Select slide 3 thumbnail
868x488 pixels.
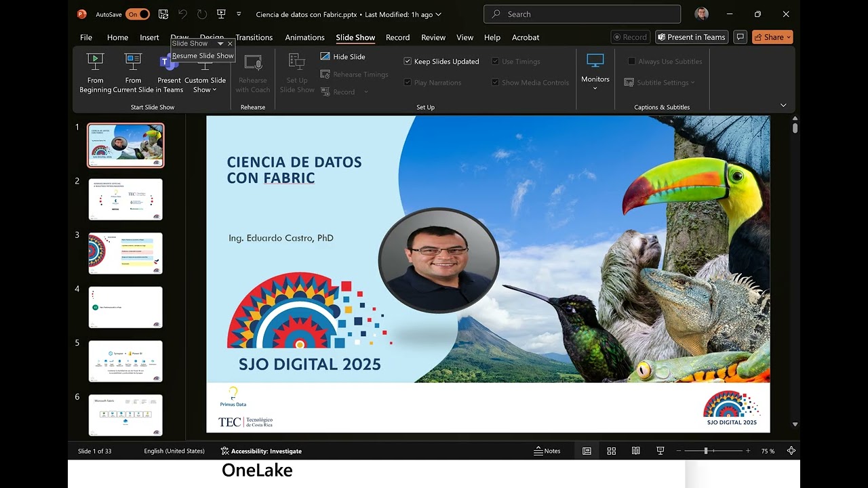[x=125, y=253]
